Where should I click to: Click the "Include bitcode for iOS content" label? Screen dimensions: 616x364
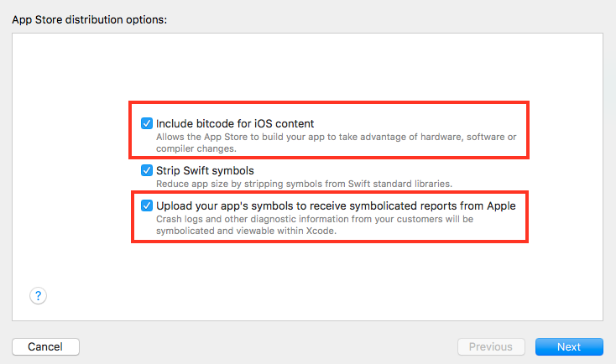coord(235,123)
